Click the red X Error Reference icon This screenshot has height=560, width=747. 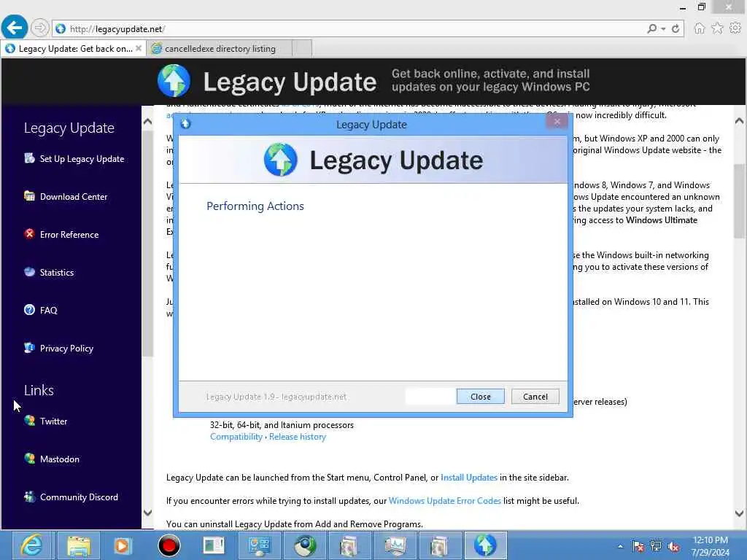pyautogui.click(x=29, y=234)
